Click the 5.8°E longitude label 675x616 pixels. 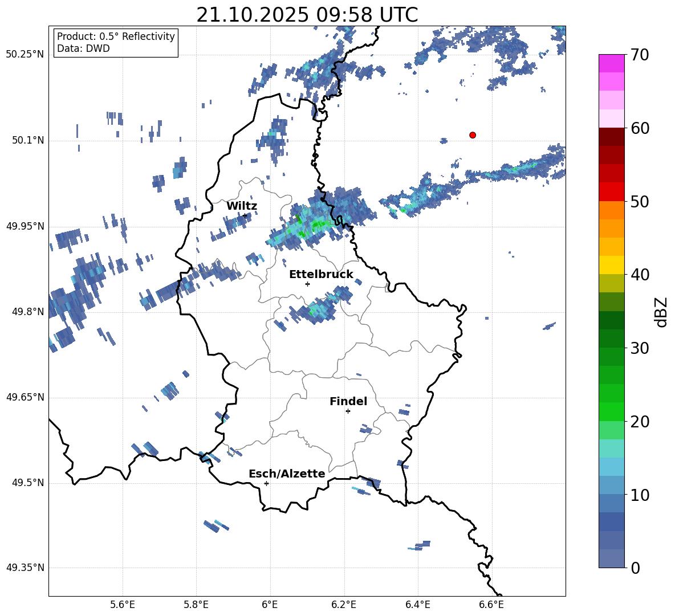196,605
